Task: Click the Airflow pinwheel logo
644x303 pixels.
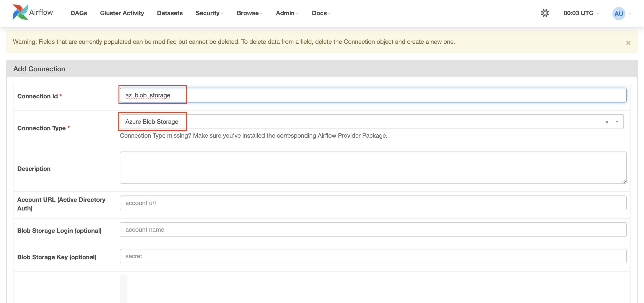Action: click(20, 12)
